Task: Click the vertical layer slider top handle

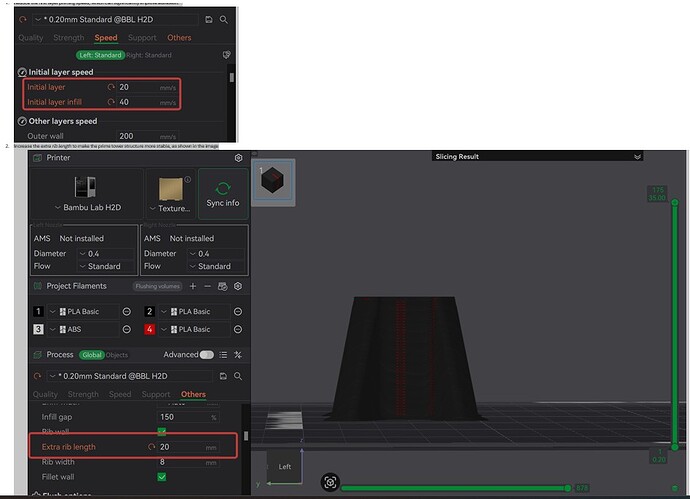Action: (675, 203)
